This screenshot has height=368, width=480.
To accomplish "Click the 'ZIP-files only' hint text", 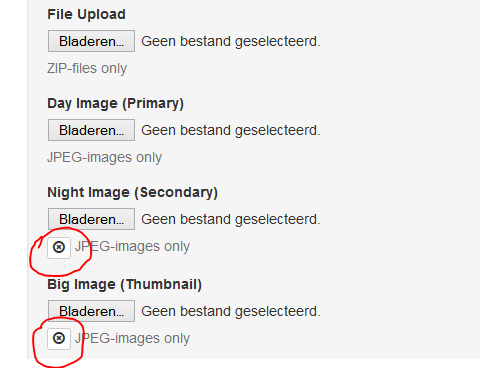I will [87, 69].
